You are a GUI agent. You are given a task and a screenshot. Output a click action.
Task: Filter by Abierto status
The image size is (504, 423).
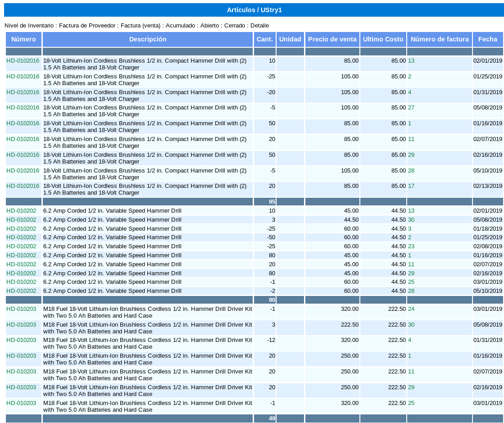(210, 26)
